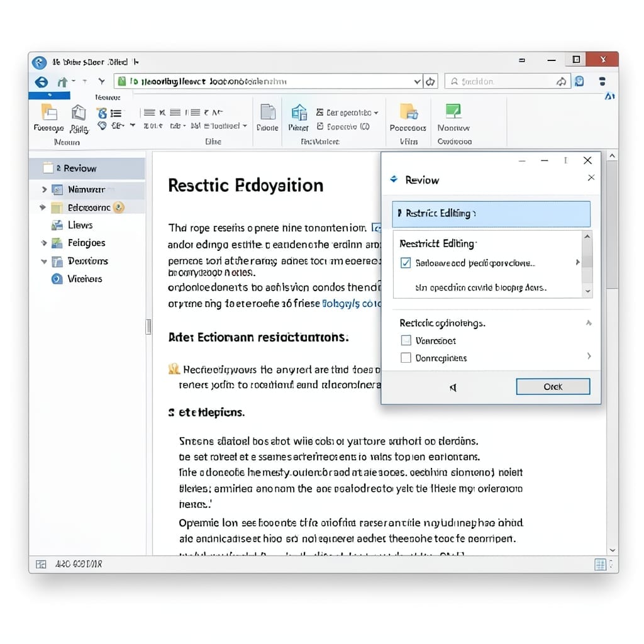This screenshot has height=644, width=644.
Task: Click the bulleted list icon in ribbon
Action: (116, 114)
